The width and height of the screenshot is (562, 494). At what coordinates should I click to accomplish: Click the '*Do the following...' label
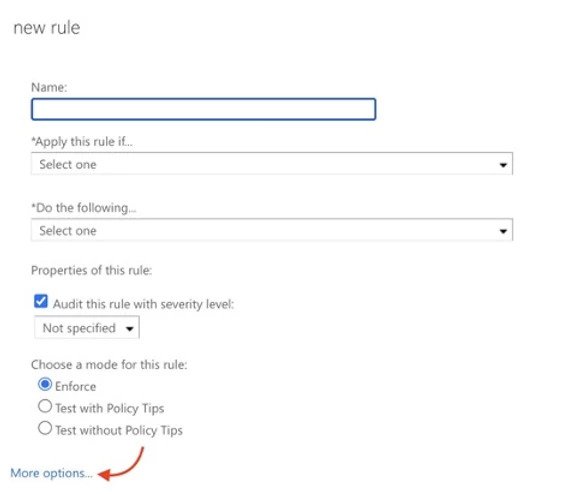click(84, 208)
